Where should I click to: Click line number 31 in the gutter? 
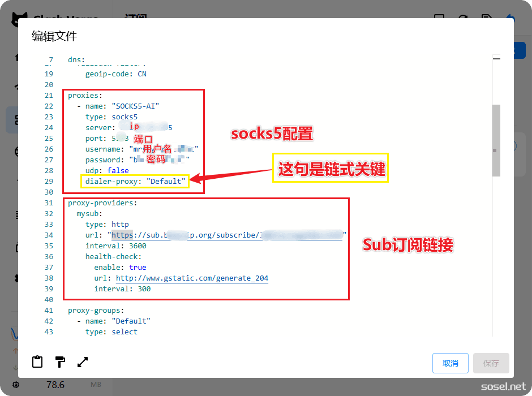click(49, 203)
